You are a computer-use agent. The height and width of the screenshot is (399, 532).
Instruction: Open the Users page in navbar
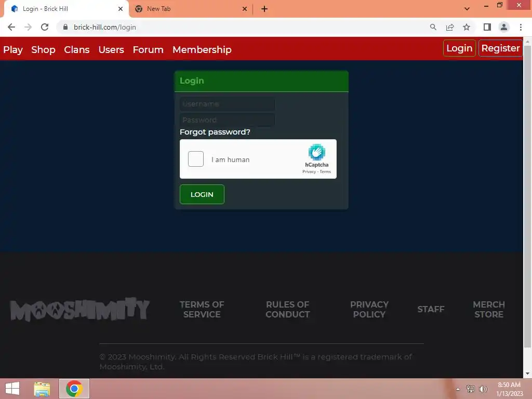pos(111,49)
